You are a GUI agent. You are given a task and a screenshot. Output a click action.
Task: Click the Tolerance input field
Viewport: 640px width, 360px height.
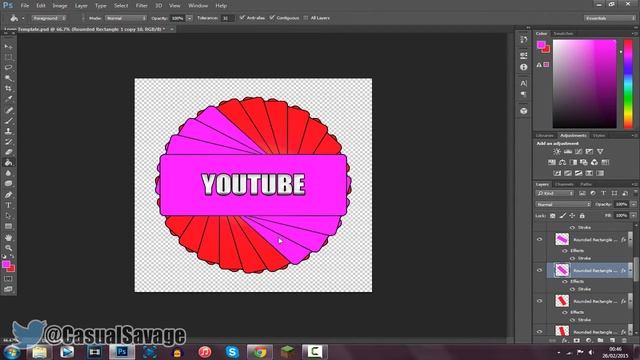[x=228, y=18]
